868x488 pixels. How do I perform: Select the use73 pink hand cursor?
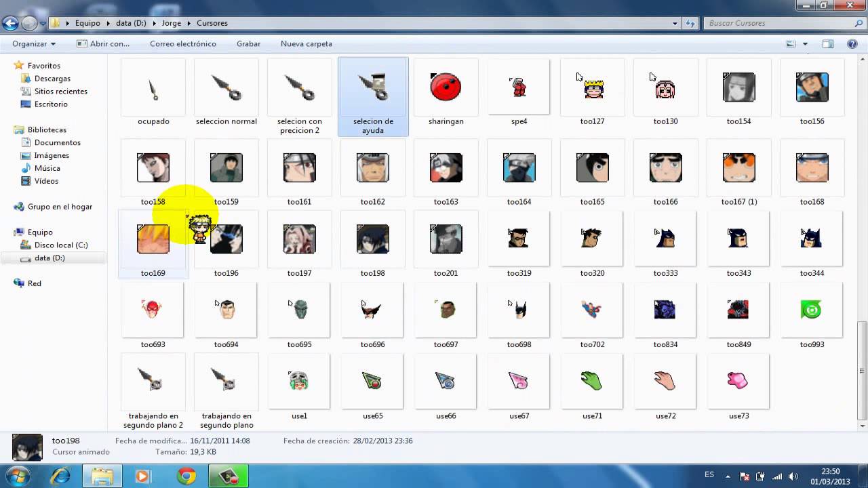pyautogui.click(x=738, y=387)
